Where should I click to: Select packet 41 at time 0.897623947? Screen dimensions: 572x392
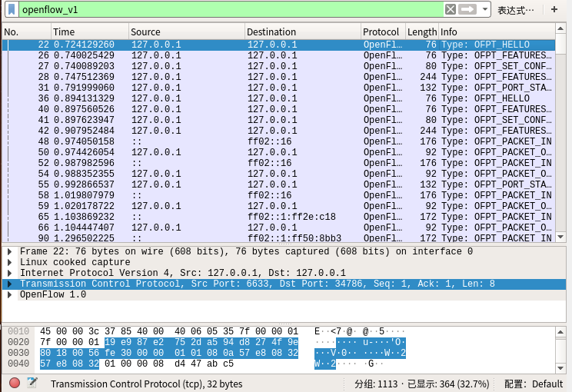point(279,120)
